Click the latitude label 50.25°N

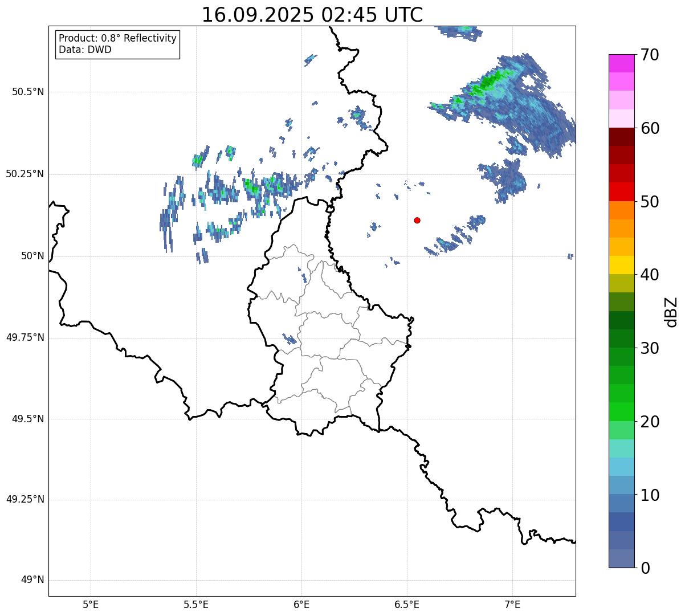pos(25,174)
